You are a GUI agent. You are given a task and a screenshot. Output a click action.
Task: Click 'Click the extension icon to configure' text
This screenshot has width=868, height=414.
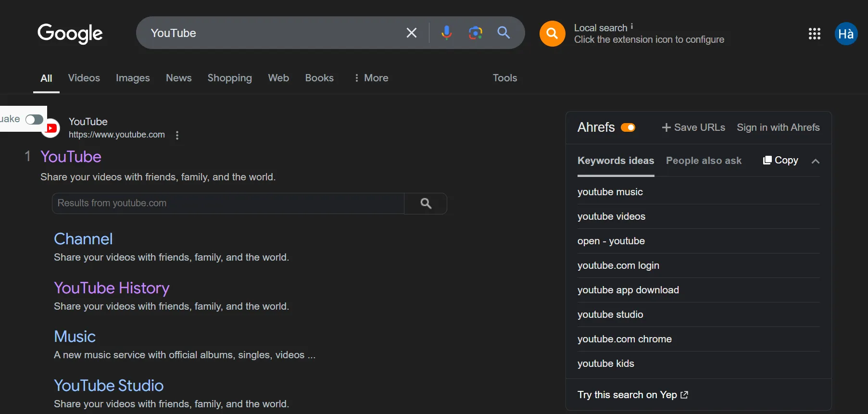click(x=649, y=39)
